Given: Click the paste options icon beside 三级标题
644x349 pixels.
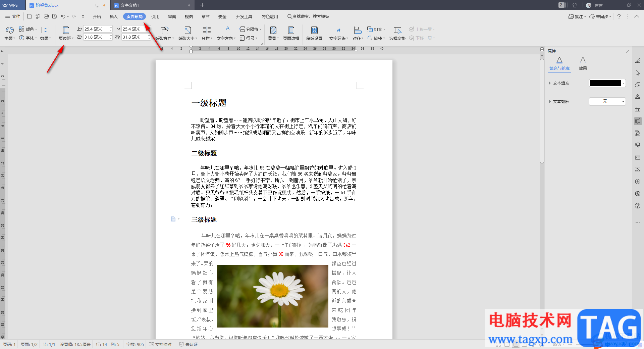Looking at the screenshot, I should point(173,219).
